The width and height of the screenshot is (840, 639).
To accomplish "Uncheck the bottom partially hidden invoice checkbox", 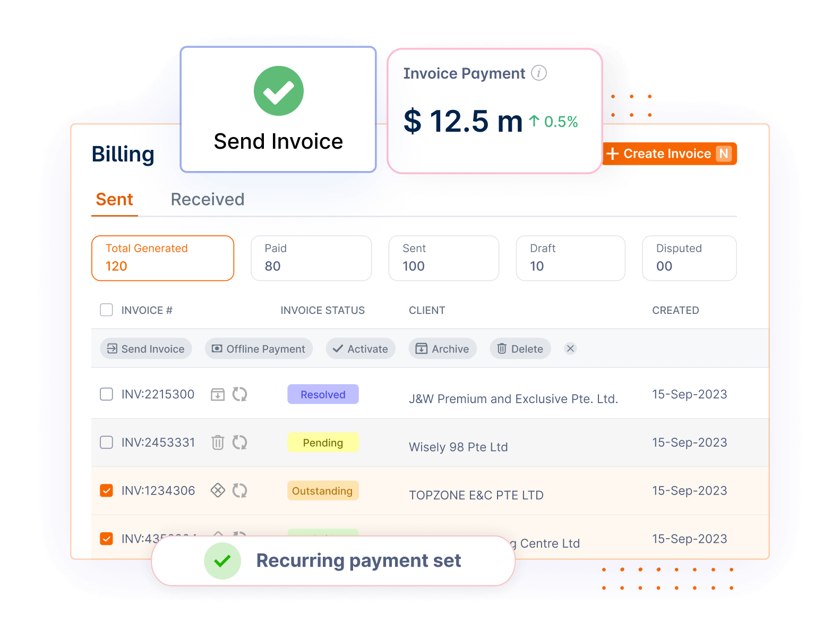I will click(107, 539).
